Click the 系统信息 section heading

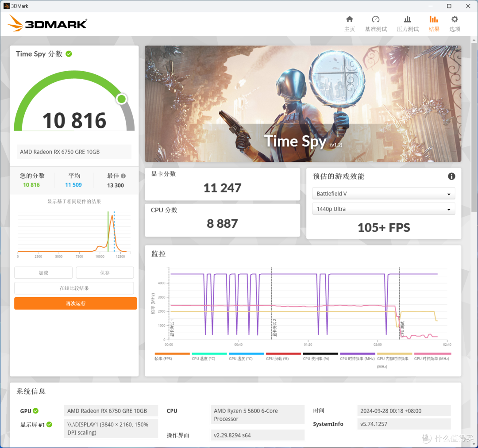click(31, 391)
